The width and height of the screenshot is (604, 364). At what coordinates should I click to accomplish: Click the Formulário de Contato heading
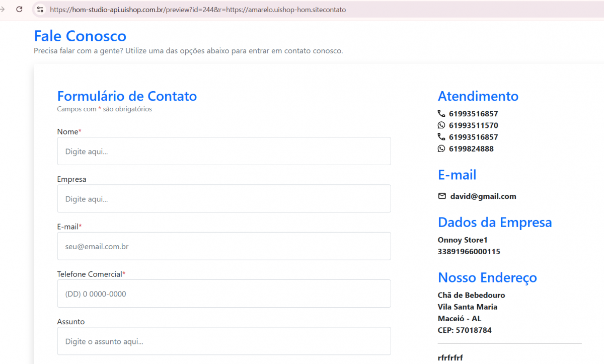pyautogui.click(x=127, y=96)
